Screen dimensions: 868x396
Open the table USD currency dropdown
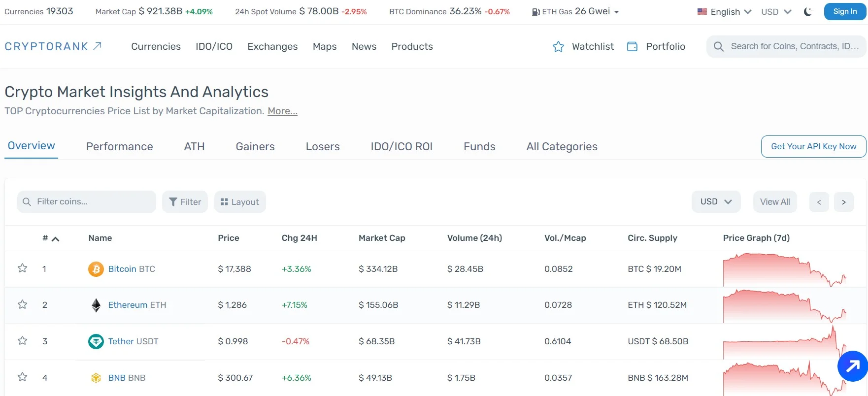tap(716, 202)
